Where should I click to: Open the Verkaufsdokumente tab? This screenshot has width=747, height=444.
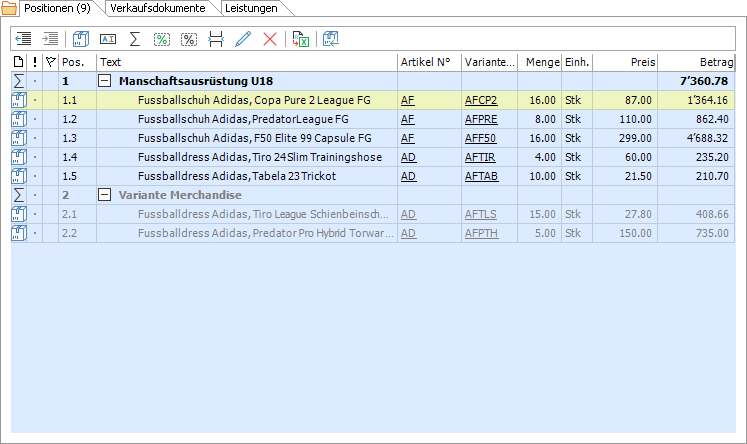[x=158, y=8]
